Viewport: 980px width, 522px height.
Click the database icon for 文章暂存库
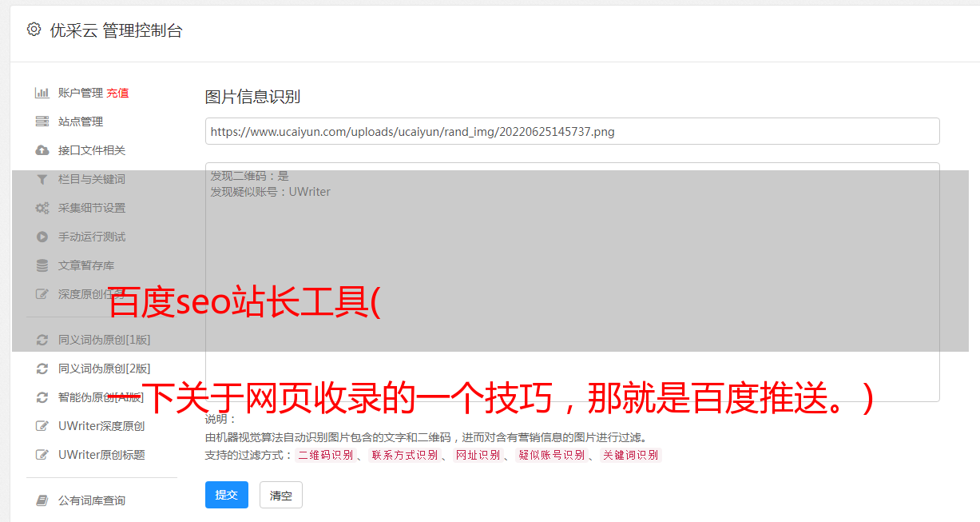pyautogui.click(x=42, y=265)
